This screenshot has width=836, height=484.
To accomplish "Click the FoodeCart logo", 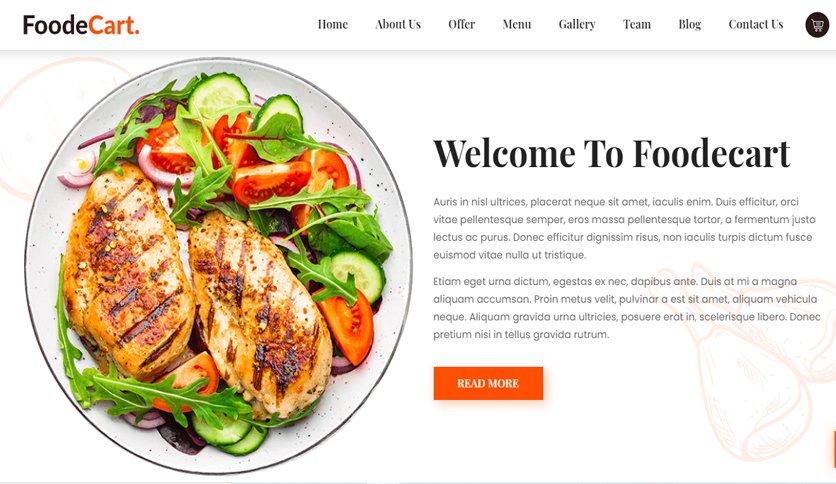I will coord(81,25).
